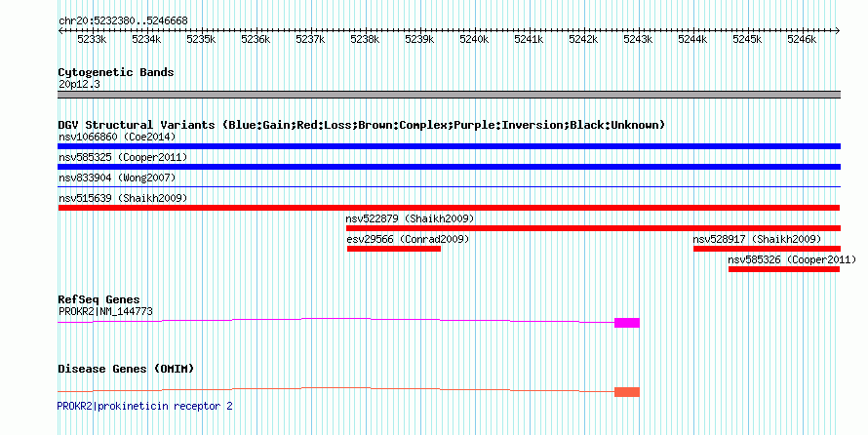868x435 pixels.
Task: Click the nsv528917 (Shaikh2009) label
Action: [757, 239]
